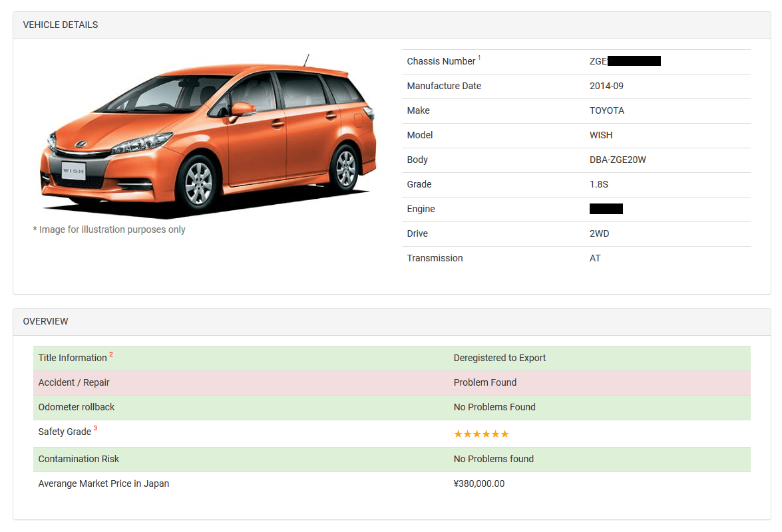Select the odometer No Problems Found status
This screenshot has height=532, width=782.
[494, 407]
